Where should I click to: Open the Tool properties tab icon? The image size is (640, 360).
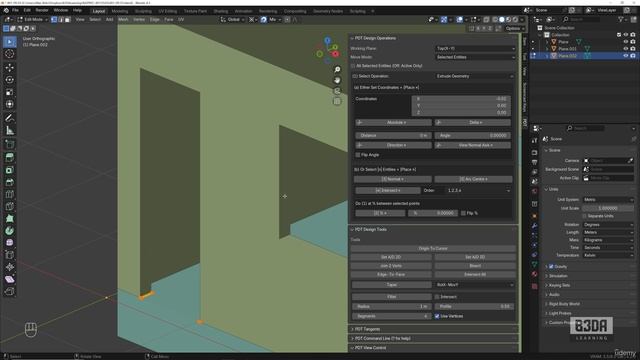[x=534, y=140]
